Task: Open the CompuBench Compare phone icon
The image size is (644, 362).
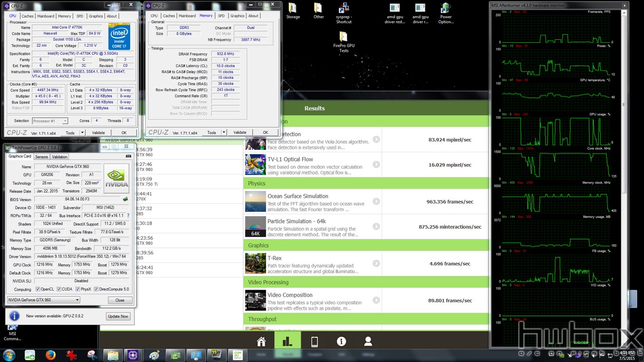Action: click(314, 342)
